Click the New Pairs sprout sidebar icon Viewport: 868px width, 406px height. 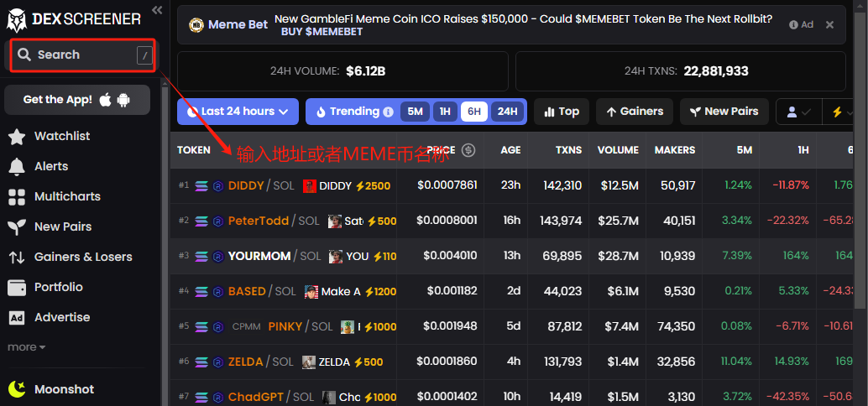pyautogui.click(x=17, y=227)
